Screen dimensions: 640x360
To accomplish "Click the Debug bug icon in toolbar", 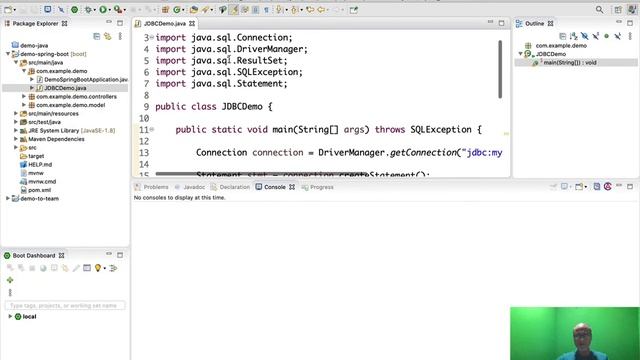I will point(88,9).
